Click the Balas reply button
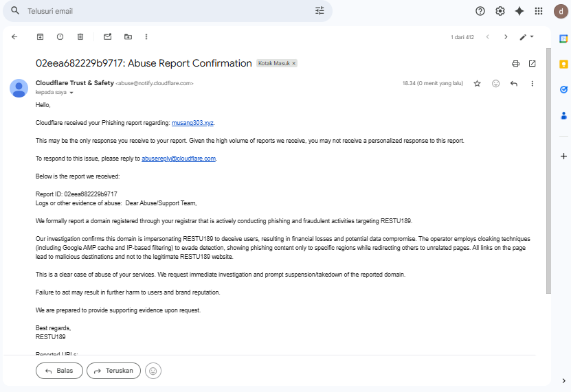571x392 pixels. [59, 371]
